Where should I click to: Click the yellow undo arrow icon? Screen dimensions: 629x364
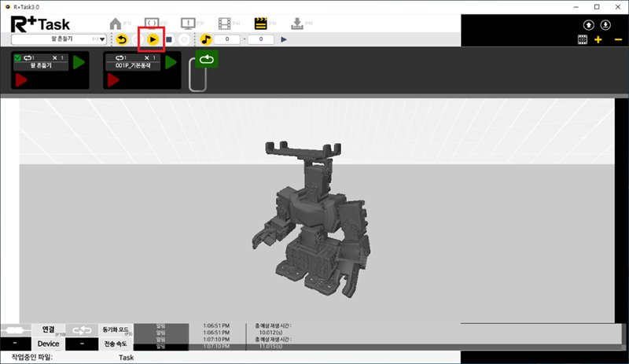pyautogui.click(x=122, y=39)
